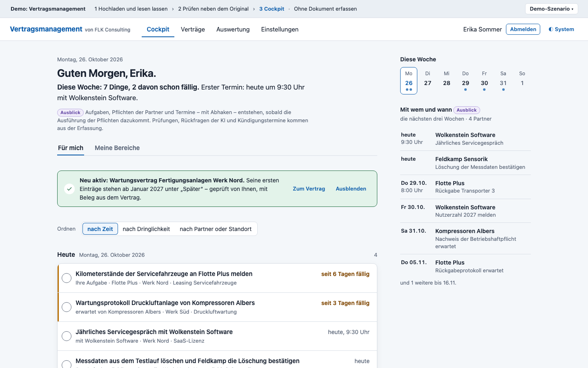Open Jährliches Servicegespräch mit Wolkenstein Software task
588x368 pixels.
coord(154,332)
